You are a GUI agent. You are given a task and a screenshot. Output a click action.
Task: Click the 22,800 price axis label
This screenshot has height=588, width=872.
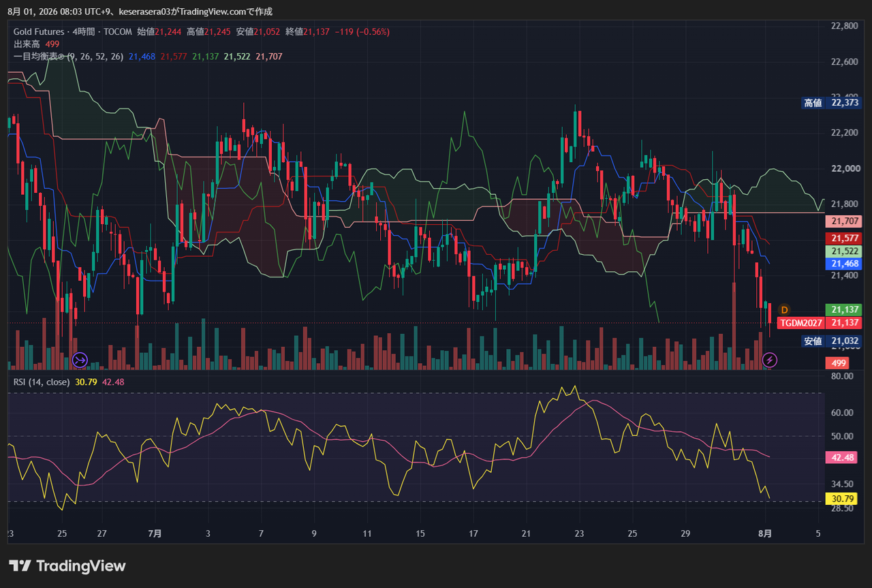pos(845,26)
